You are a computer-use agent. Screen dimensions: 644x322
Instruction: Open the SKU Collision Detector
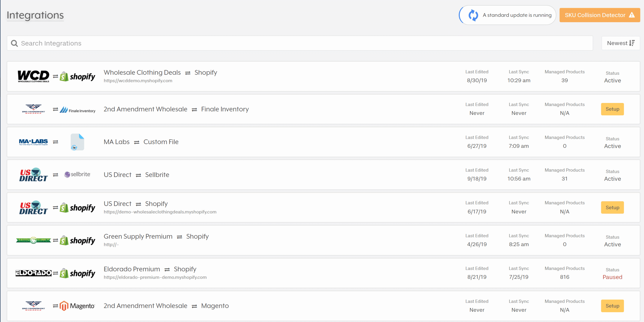[599, 15]
